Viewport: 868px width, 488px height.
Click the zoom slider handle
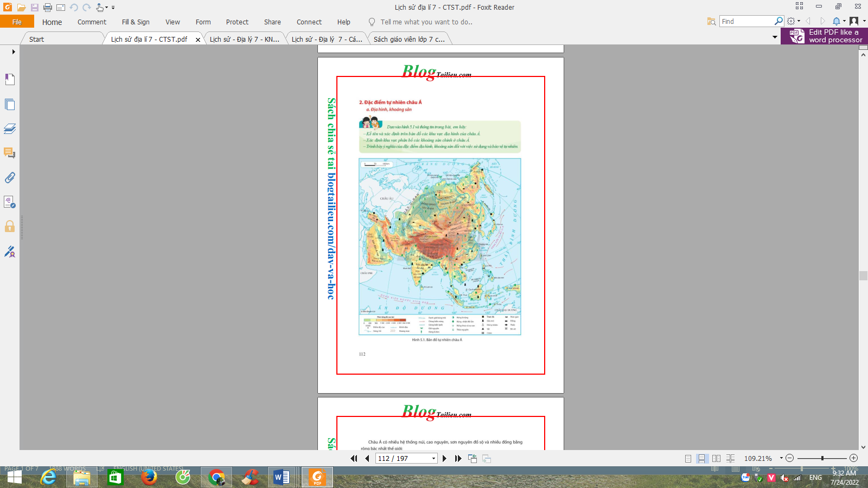pos(822,458)
